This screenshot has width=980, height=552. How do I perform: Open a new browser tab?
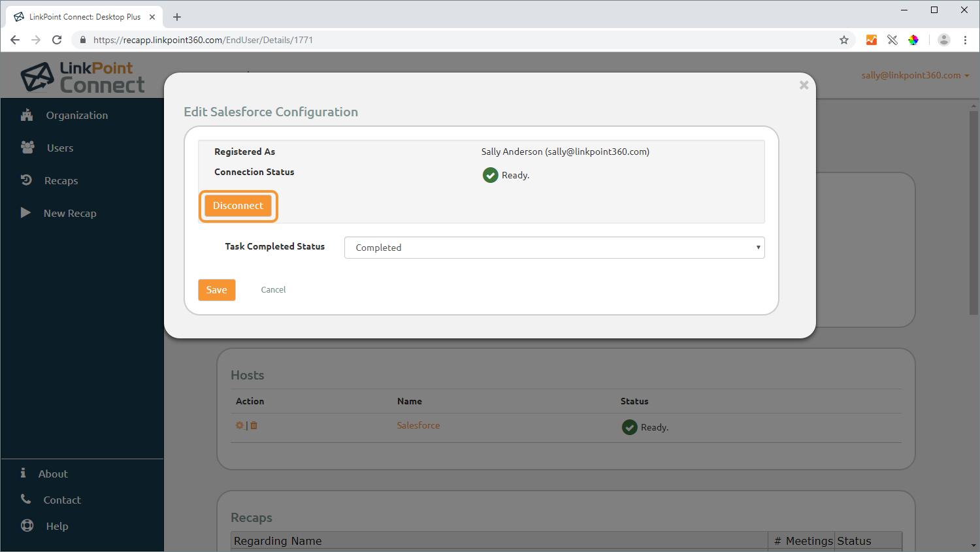coord(177,17)
